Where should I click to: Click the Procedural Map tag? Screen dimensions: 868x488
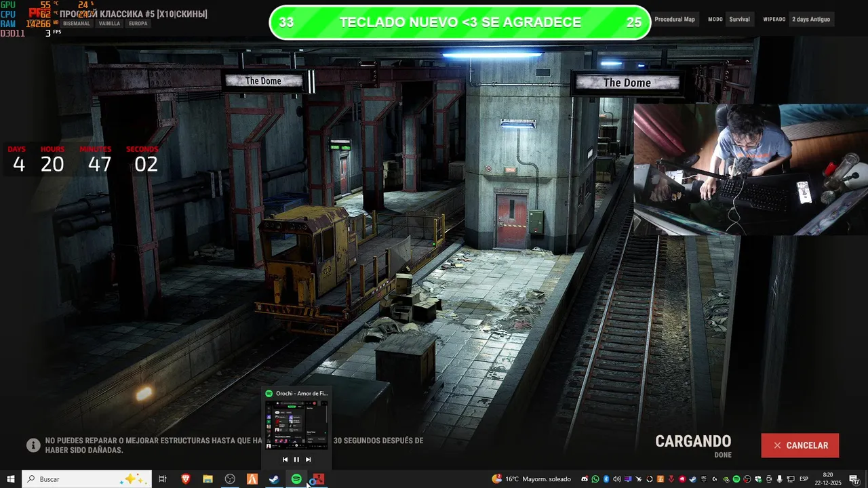click(675, 19)
